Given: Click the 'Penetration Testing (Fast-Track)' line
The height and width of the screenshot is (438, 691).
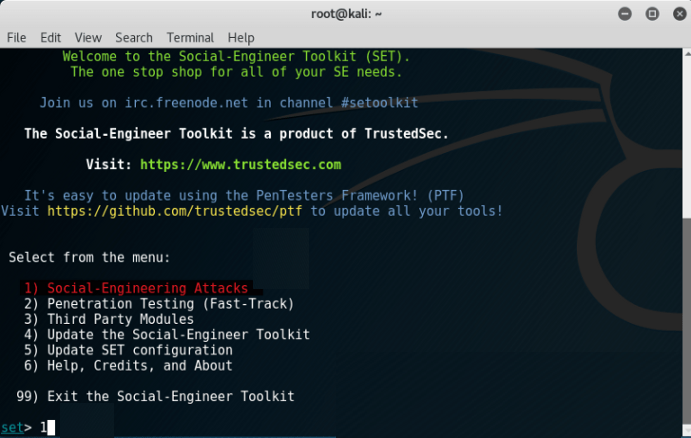Looking at the screenshot, I should [x=159, y=304].
